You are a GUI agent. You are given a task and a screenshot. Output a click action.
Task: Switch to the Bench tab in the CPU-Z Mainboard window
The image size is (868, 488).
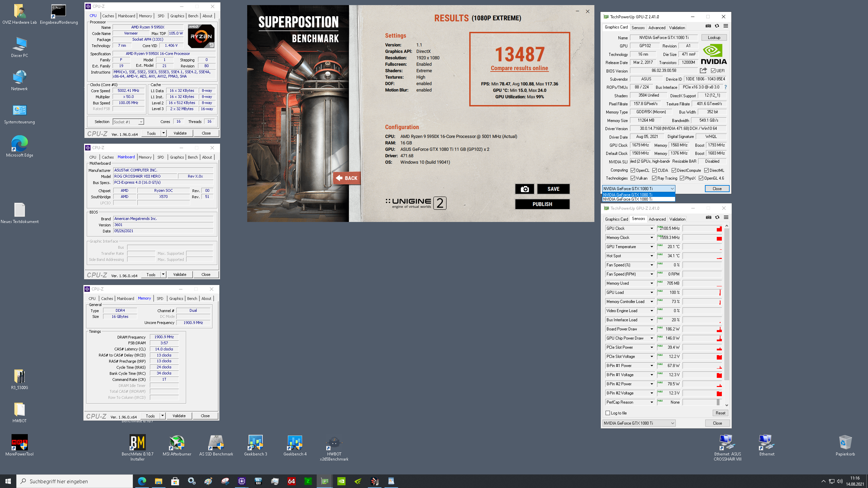click(x=193, y=157)
